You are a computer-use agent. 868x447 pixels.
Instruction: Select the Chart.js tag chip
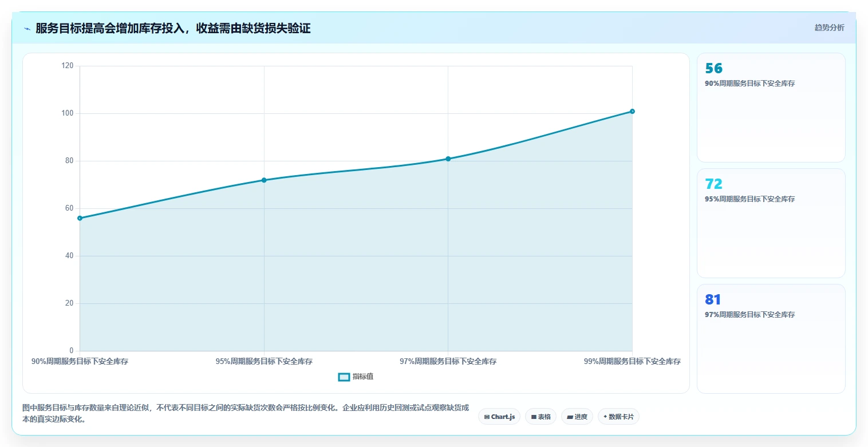click(499, 417)
